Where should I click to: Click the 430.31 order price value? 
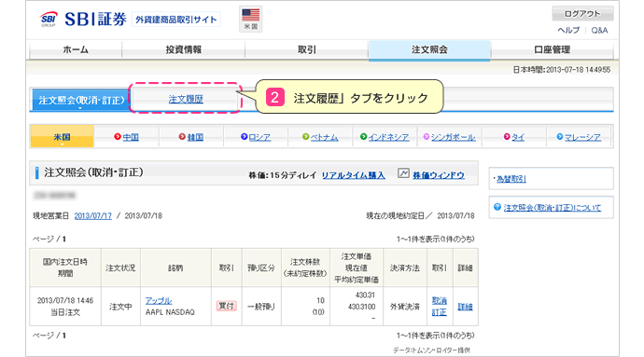[x=365, y=295]
